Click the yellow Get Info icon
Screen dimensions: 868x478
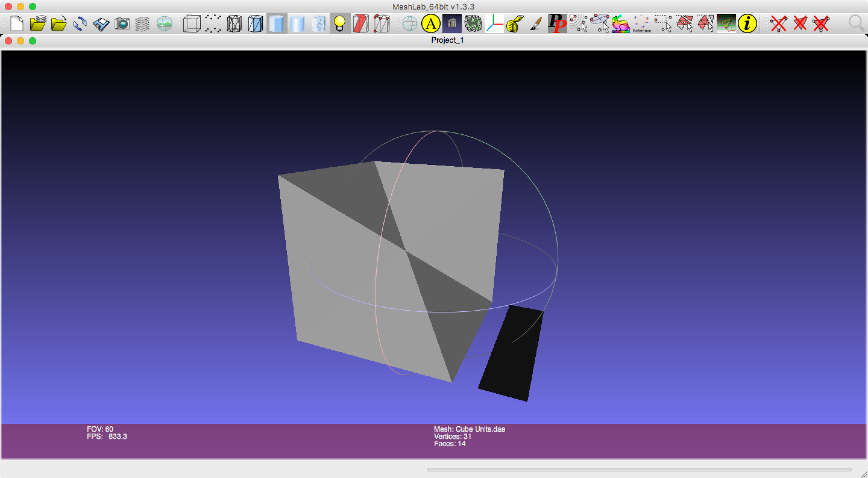click(747, 24)
